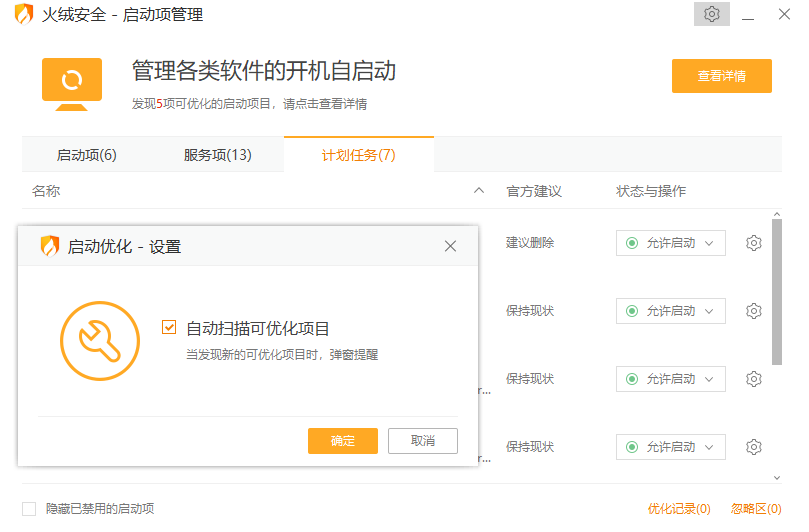
Task: Toggle 自动扫描可优化项目 checkbox
Action: pyautogui.click(x=169, y=327)
